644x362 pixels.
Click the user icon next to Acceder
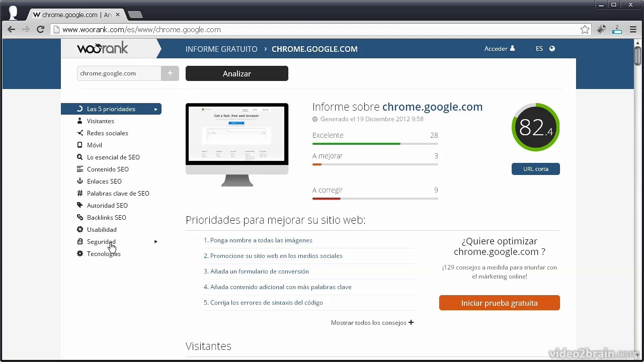[x=512, y=49]
